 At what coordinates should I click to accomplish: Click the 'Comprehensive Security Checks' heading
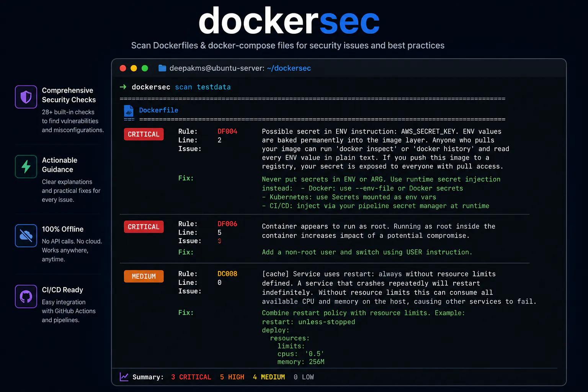coord(69,95)
